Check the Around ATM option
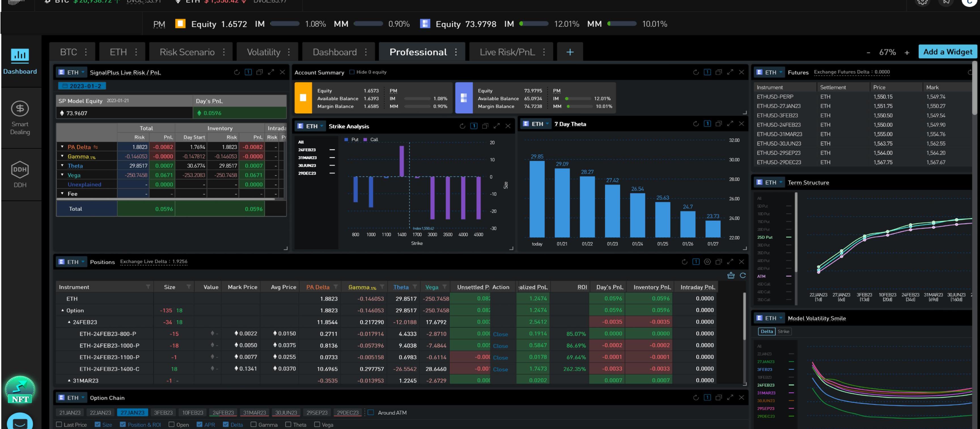This screenshot has width=980, height=429. (x=371, y=413)
